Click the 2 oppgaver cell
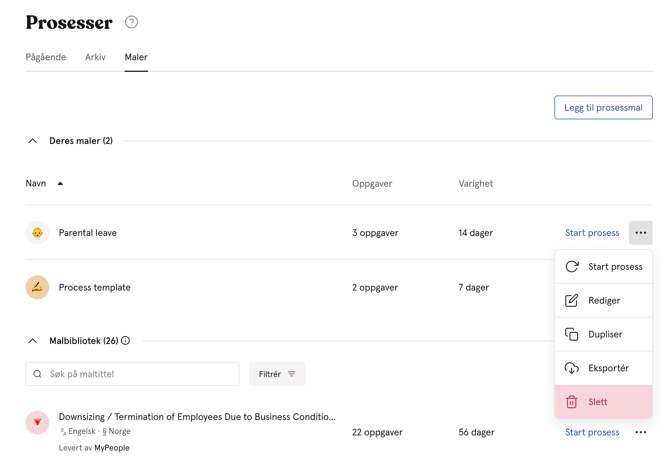670x463 pixels. 375,287
